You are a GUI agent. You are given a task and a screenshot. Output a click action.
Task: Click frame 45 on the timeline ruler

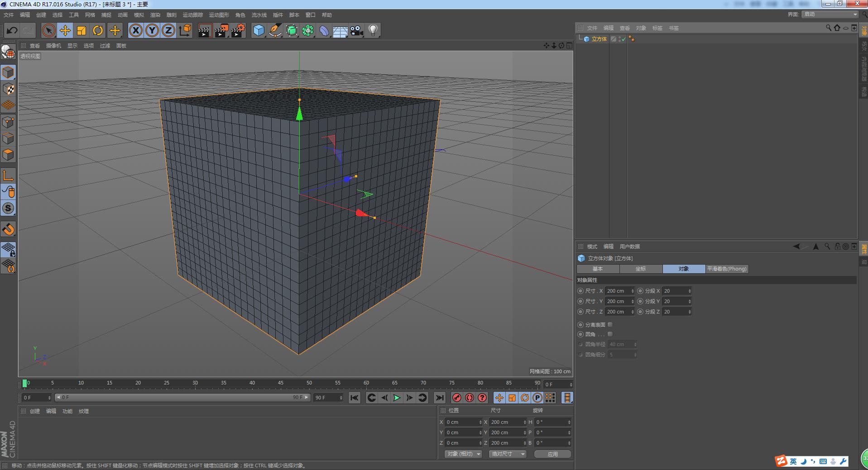[x=281, y=383]
